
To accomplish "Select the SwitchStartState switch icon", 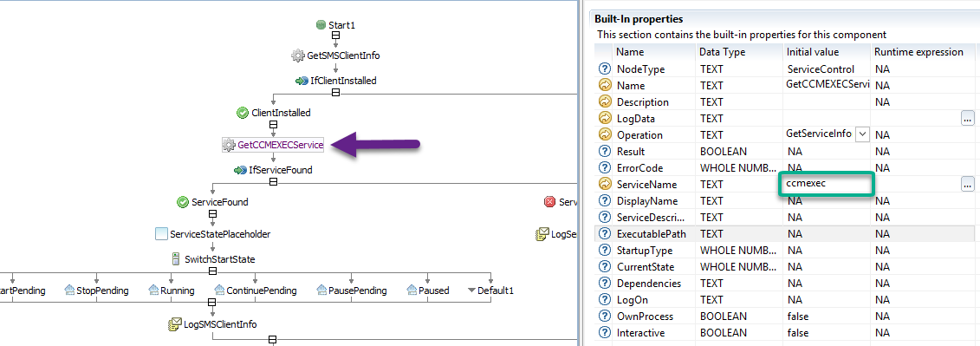I will [x=176, y=259].
